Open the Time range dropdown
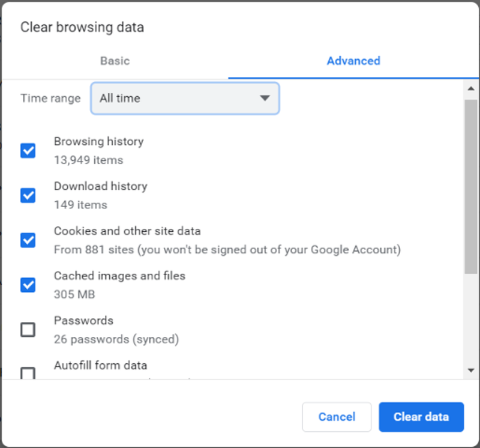Image resolution: width=480 pixels, height=448 pixels. click(185, 98)
